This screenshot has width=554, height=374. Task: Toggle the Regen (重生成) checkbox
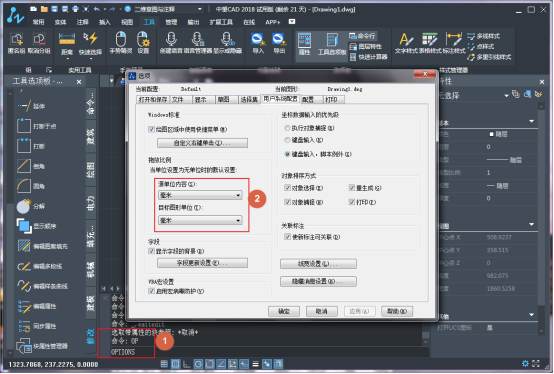[x=352, y=188]
